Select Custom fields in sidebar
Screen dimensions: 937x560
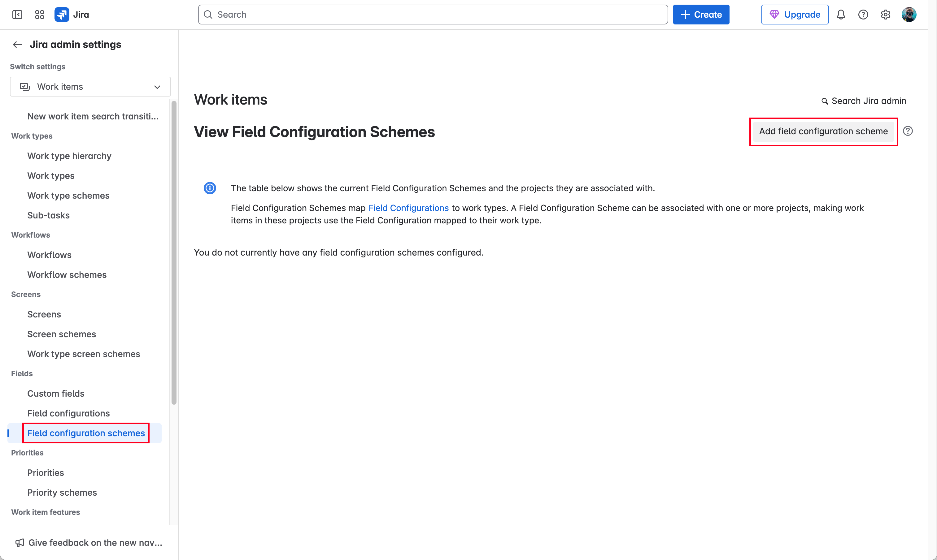point(56,394)
